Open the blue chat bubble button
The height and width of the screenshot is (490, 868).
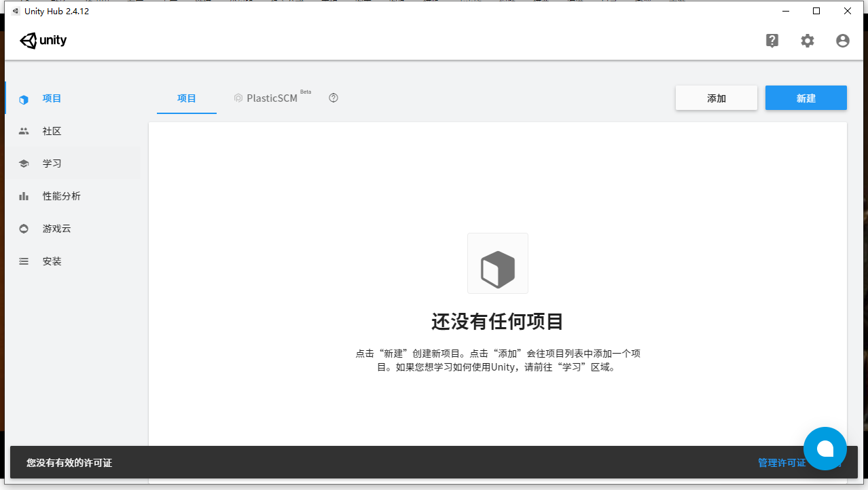click(x=825, y=449)
